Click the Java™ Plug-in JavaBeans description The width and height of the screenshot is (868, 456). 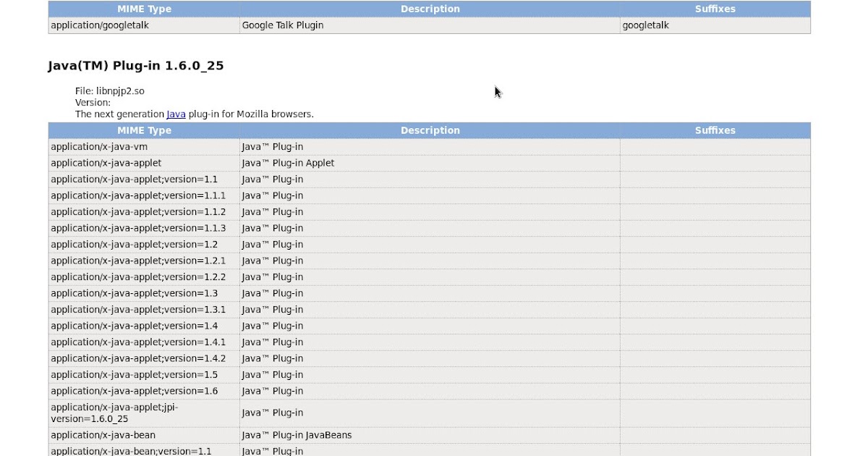click(430, 436)
